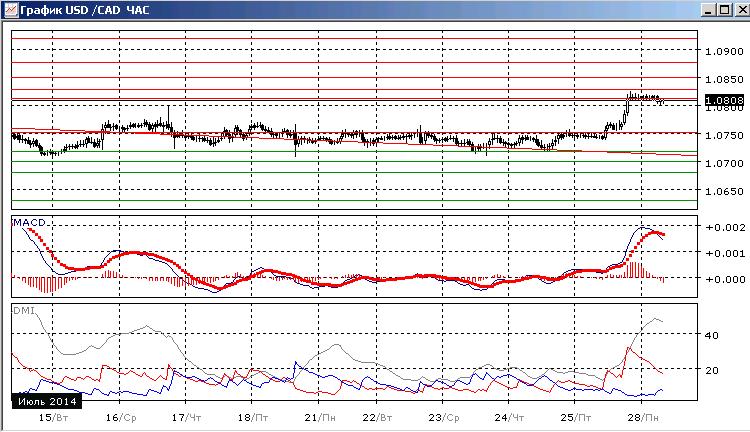Viewport: 750px width, 432px height.
Task: Click the +0.001 MACD scale value
Action: coord(726,253)
